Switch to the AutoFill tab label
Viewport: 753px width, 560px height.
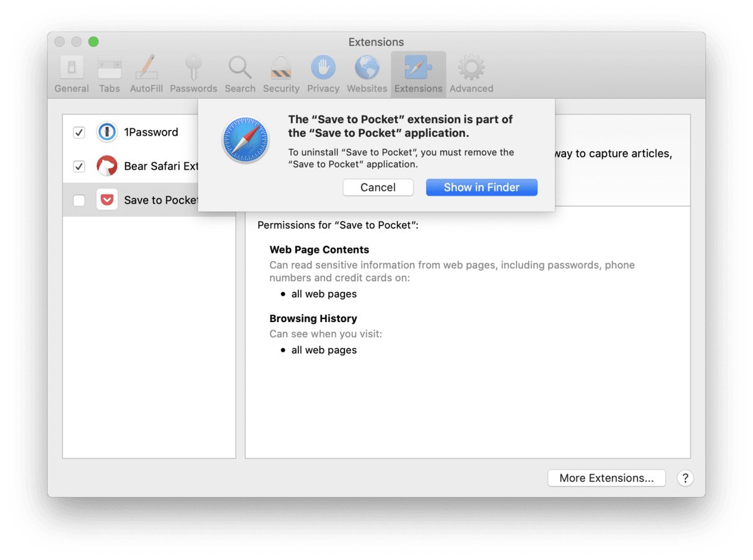click(x=147, y=89)
